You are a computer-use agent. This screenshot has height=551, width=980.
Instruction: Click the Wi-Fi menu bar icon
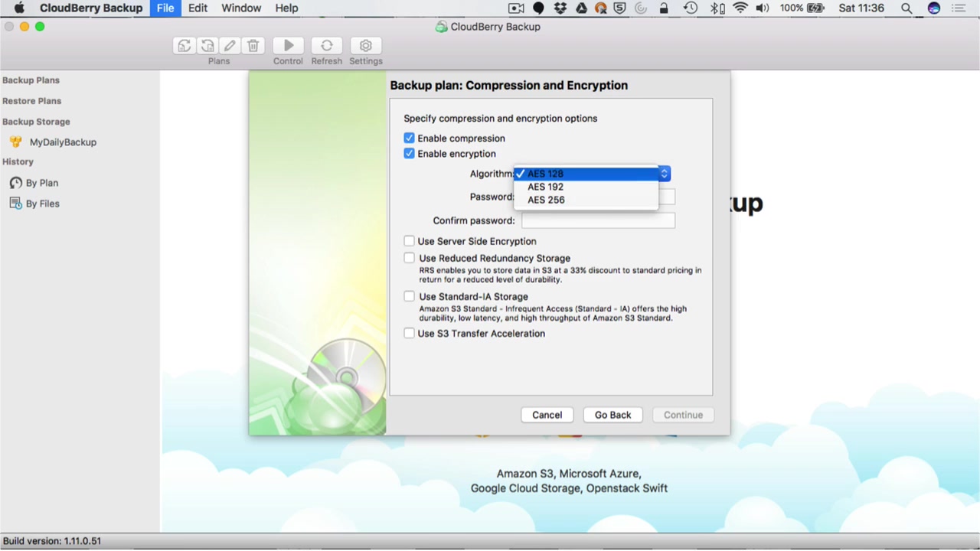(x=740, y=8)
